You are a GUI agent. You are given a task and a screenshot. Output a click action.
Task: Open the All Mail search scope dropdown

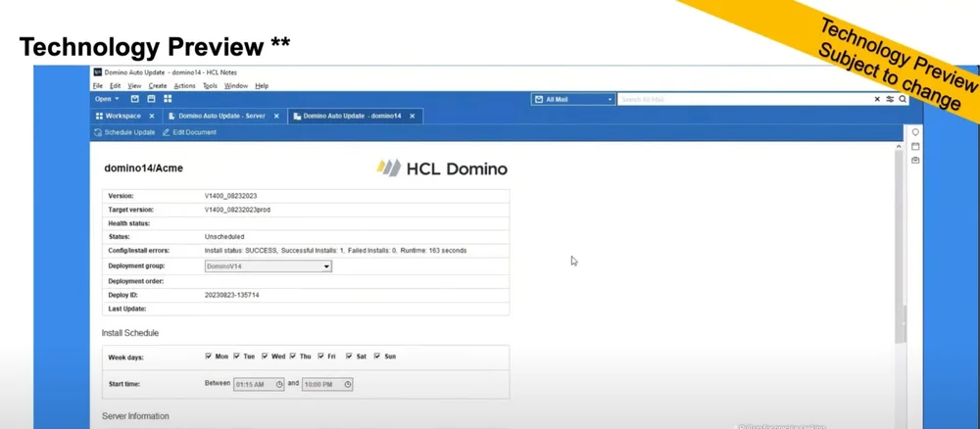click(x=573, y=99)
